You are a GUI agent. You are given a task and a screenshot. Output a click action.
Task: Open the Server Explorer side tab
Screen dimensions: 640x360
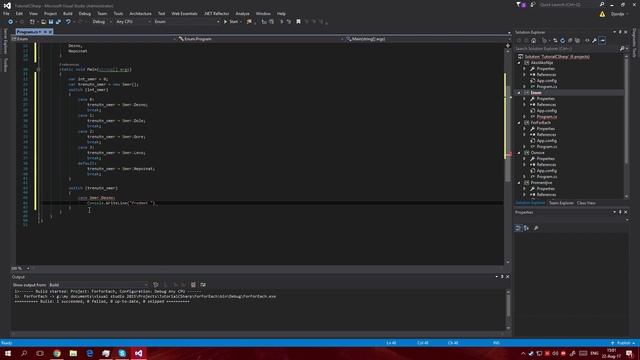pos(5,41)
